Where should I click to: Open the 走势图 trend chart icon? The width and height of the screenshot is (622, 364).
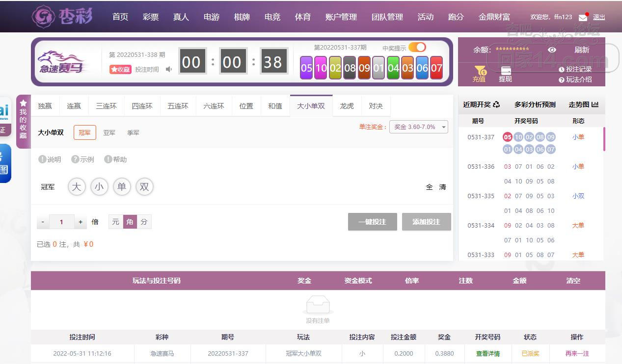(x=595, y=104)
